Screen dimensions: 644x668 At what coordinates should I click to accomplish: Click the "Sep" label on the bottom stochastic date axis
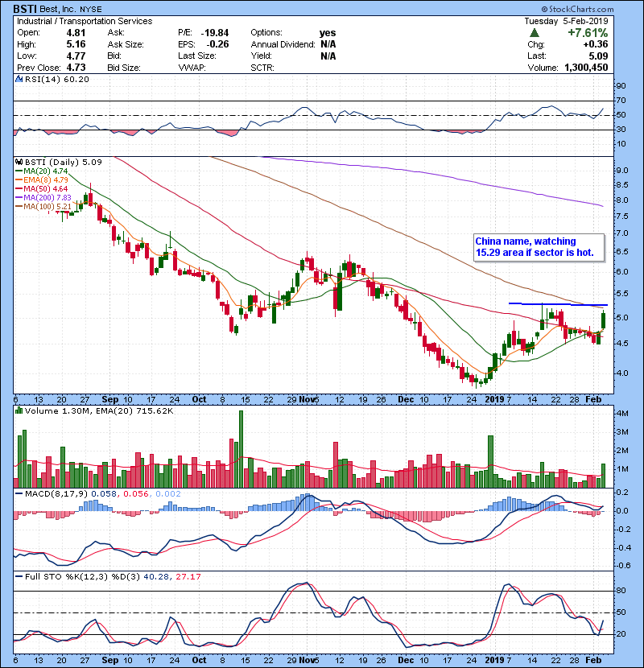coord(110,660)
